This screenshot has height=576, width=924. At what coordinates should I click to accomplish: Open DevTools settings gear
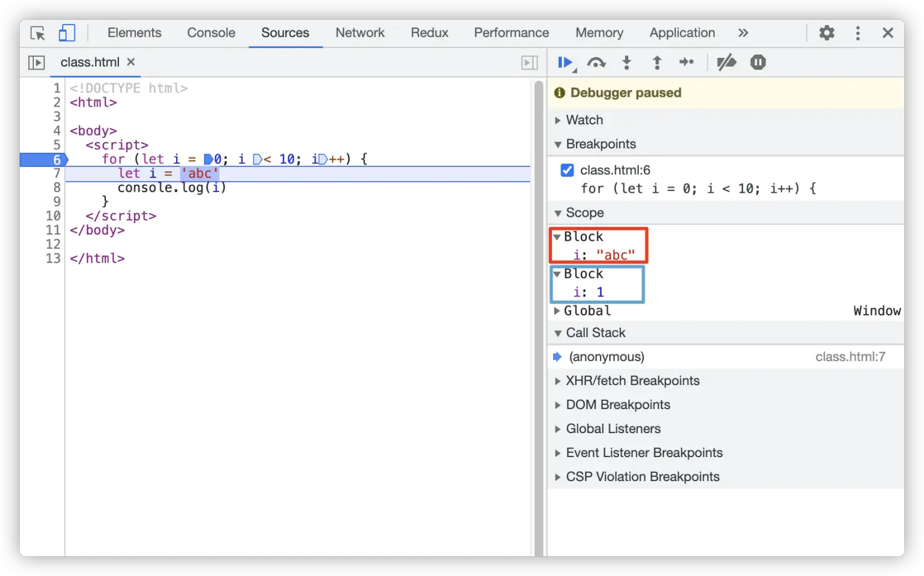[827, 33]
